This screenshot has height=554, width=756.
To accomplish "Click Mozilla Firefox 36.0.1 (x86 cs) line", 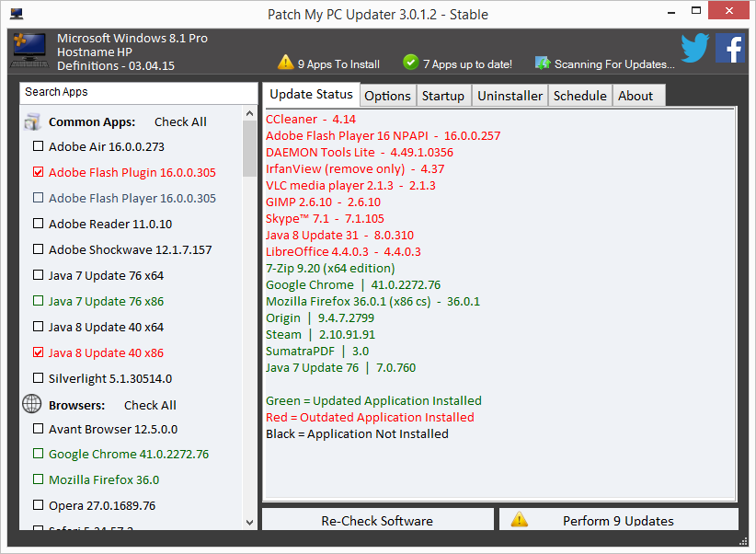I will (372, 301).
